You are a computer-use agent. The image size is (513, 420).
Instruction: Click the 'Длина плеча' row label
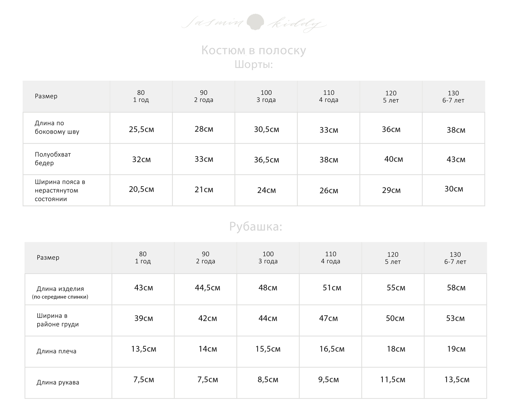pos(56,351)
